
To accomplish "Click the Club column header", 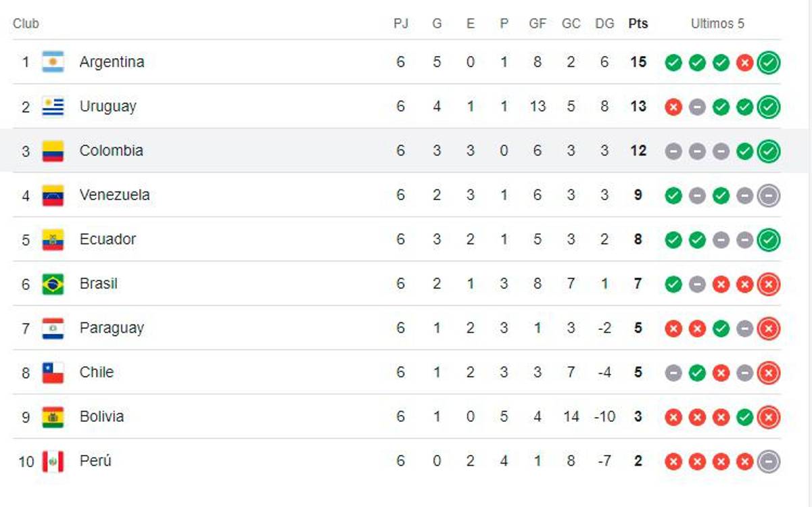I will [26, 24].
